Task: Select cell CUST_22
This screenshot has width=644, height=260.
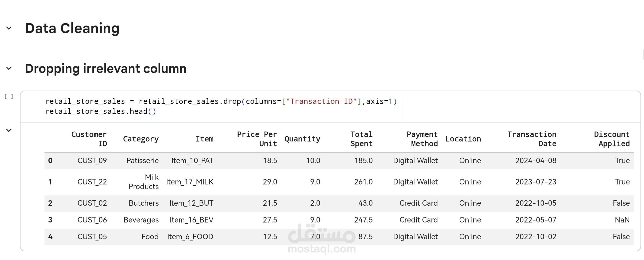Action: 92,182
